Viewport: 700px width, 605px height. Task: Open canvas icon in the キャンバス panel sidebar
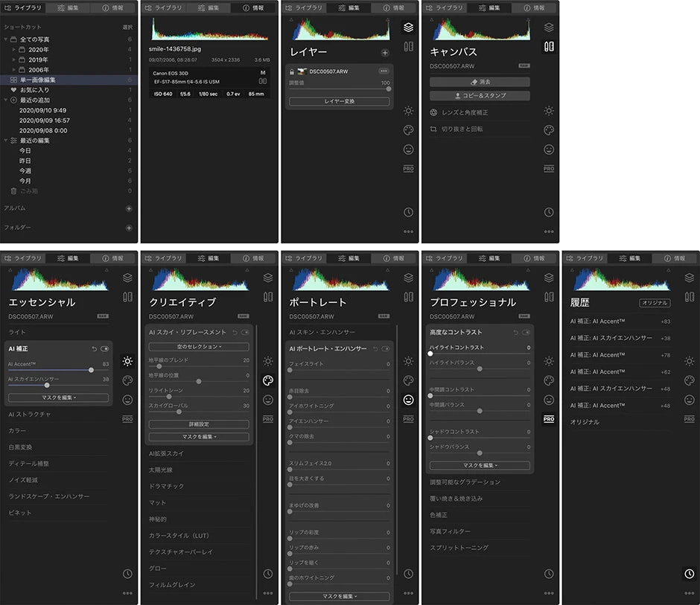tap(549, 46)
